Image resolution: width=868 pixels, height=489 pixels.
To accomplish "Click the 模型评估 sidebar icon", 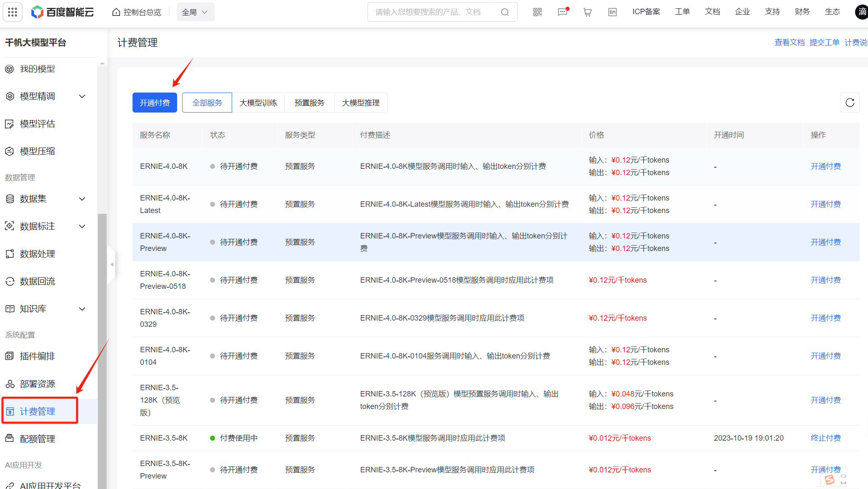I will pos(10,124).
